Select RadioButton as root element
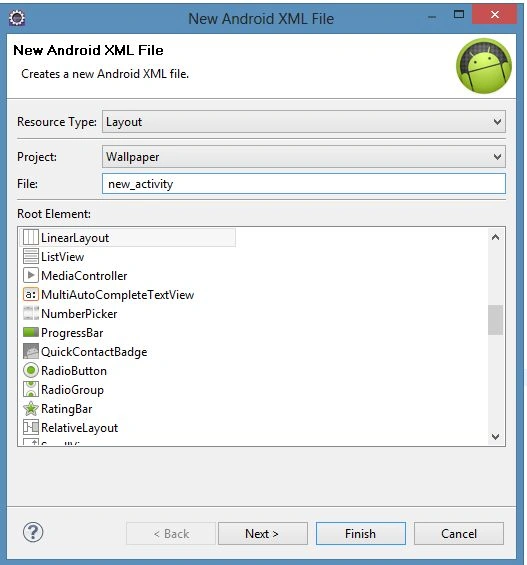This screenshot has height=565, width=527. tap(74, 371)
